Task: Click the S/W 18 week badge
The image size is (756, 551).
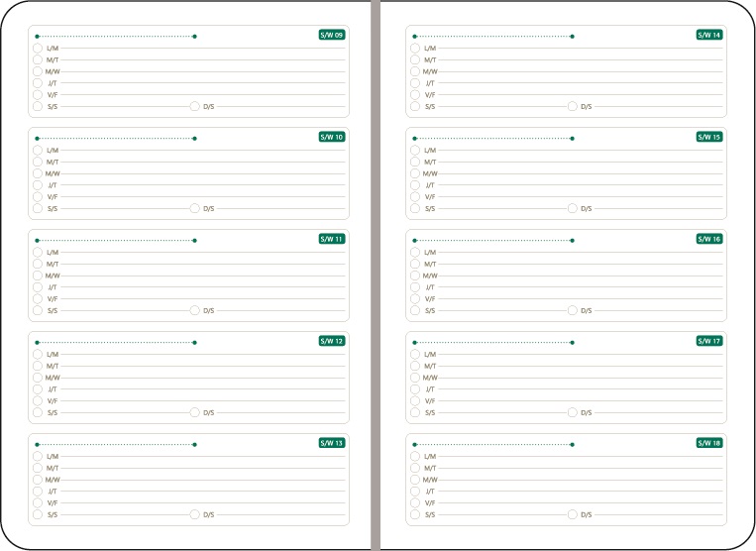Action: tap(709, 443)
